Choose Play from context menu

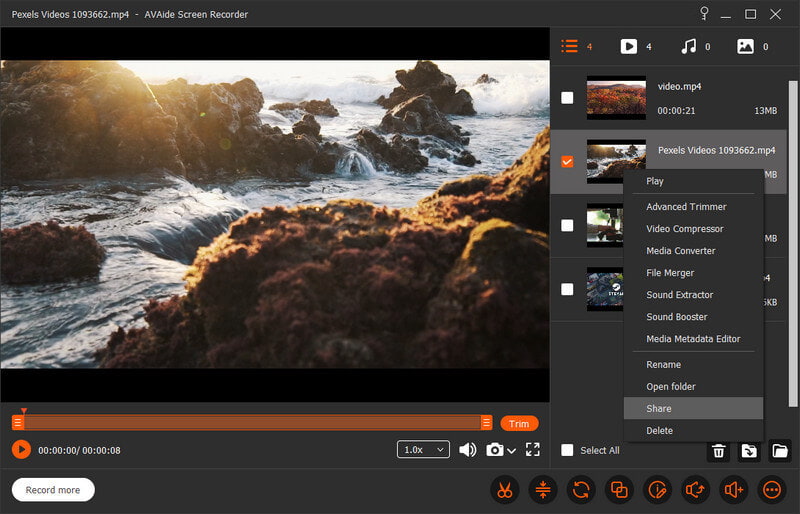point(693,181)
